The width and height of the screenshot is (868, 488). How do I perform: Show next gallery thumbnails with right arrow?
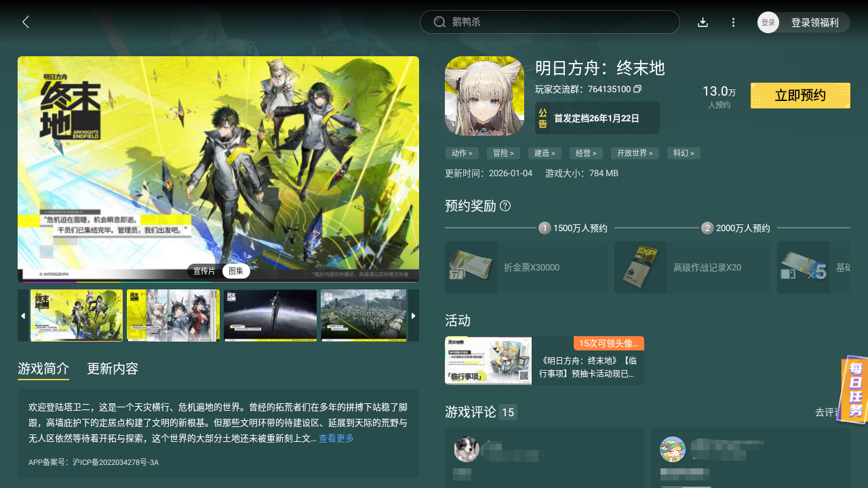(413, 316)
